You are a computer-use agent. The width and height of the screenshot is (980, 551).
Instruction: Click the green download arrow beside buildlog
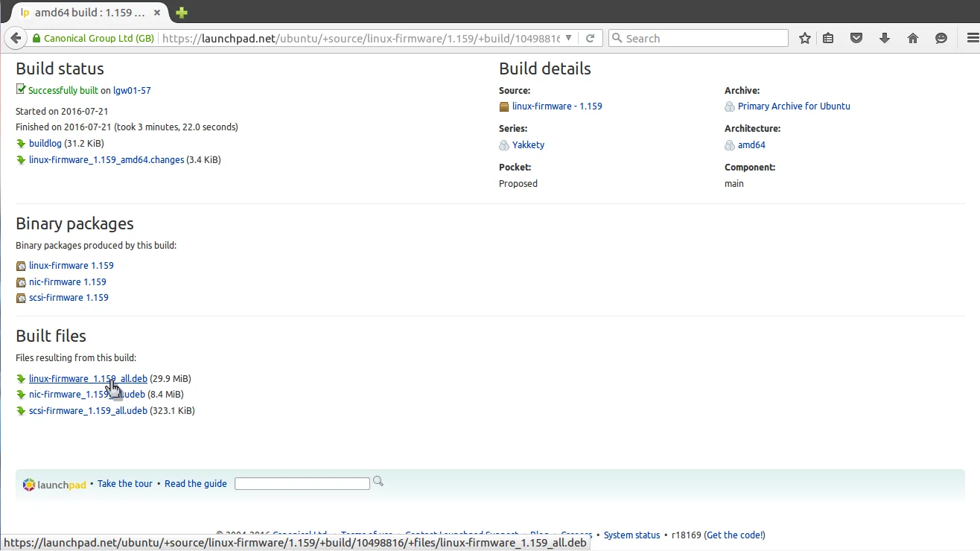21,144
